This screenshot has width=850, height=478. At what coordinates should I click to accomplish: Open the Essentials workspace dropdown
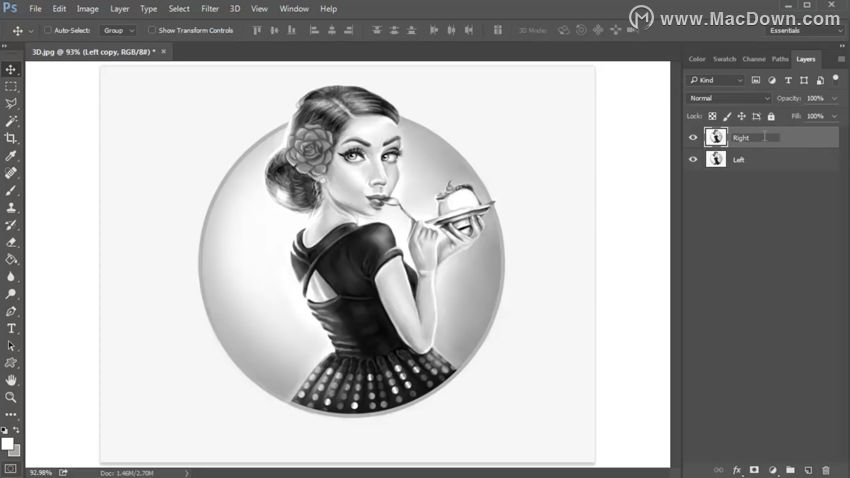(807, 31)
